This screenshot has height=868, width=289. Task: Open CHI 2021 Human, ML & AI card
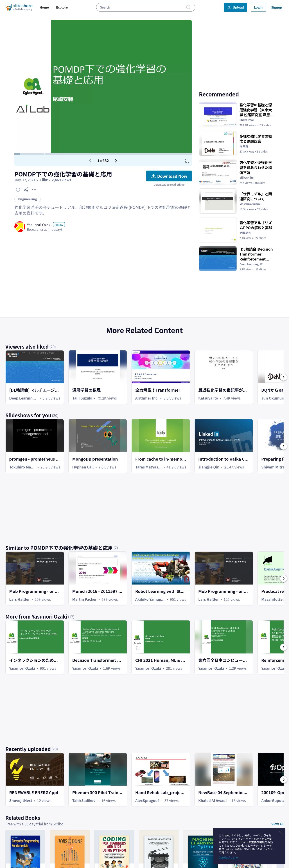click(160, 647)
